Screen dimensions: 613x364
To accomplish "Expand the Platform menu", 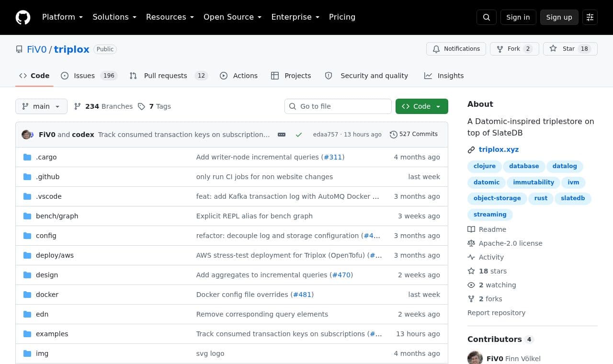I will click(x=62, y=17).
